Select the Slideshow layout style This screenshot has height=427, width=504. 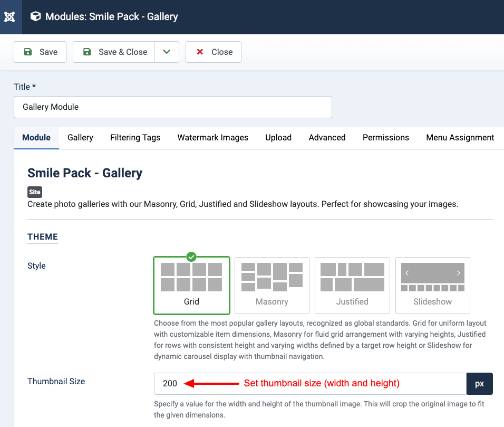click(432, 285)
